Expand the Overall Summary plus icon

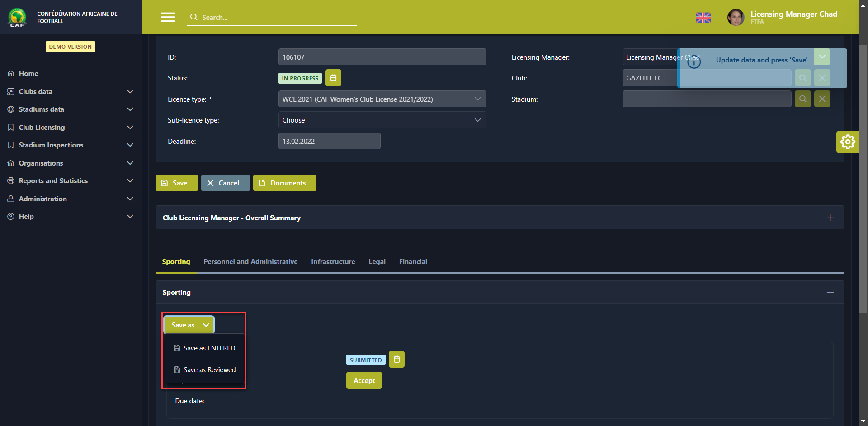coord(830,218)
